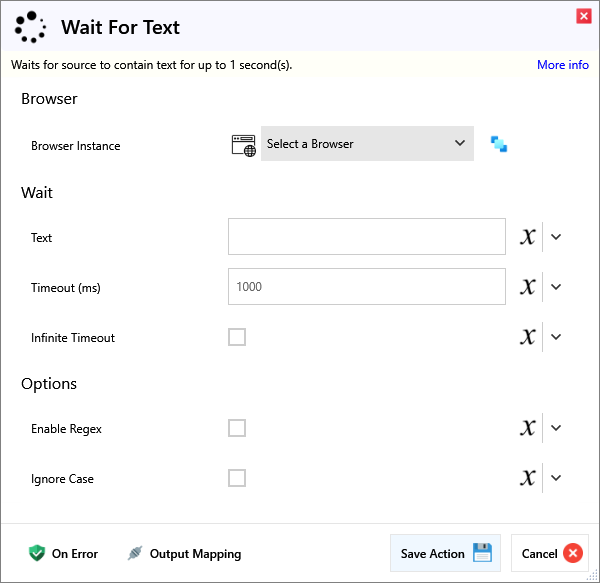The height and width of the screenshot is (583, 600).
Task: Open the On Error settings
Action: pyautogui.click(x=64, y=553)
